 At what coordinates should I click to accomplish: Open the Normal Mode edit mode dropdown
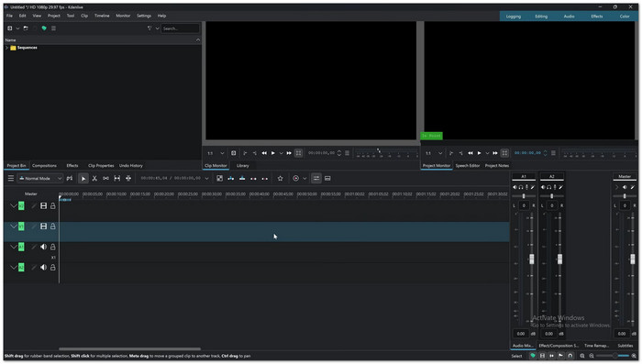[x=40, y=179]
